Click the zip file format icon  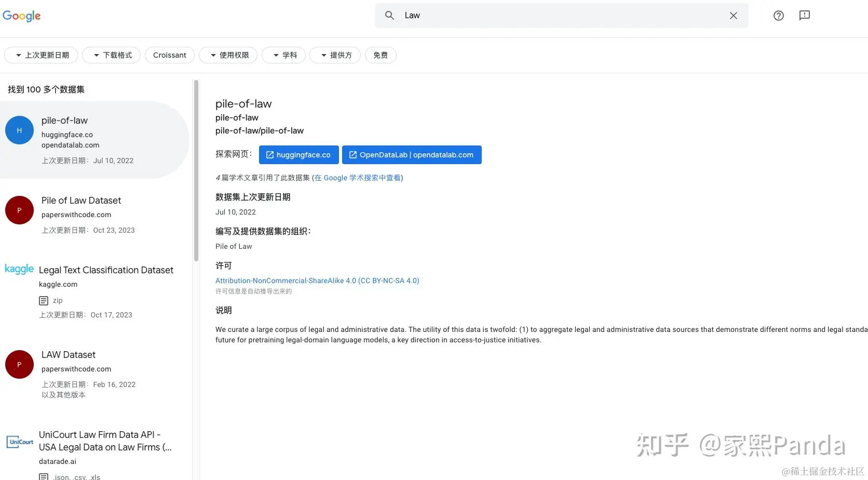tap(44, 301)
